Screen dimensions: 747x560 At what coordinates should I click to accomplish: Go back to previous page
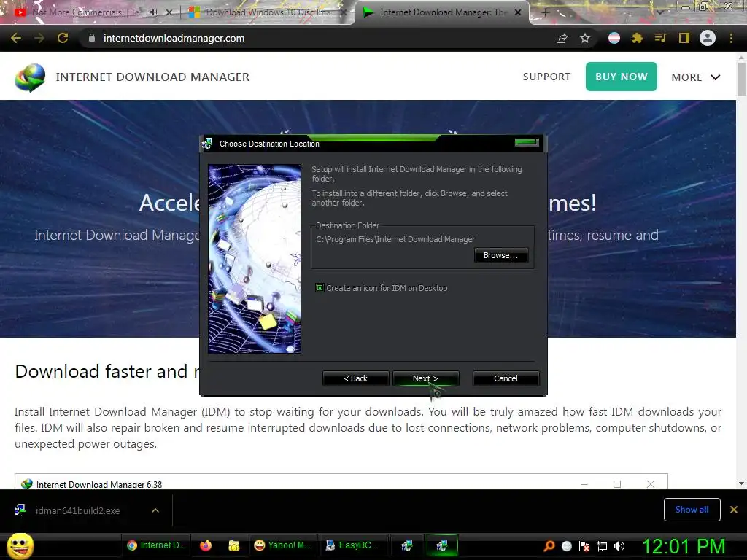pos(16,38)
